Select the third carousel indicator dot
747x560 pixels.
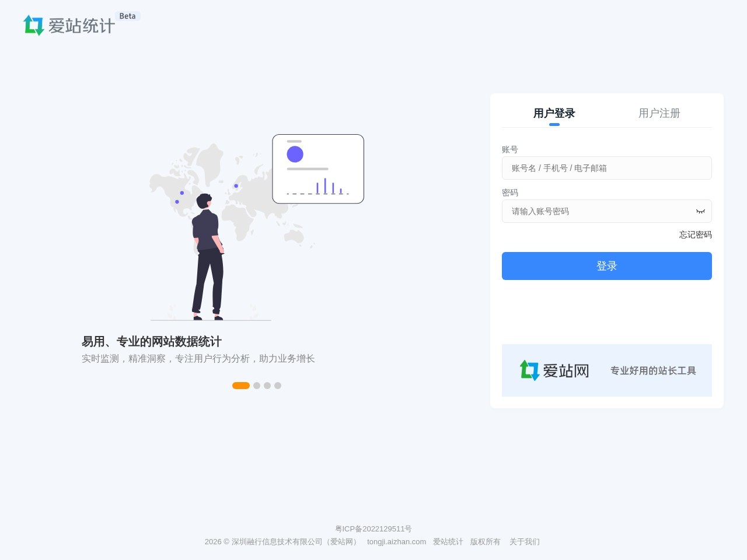click(x=267, y=386)
